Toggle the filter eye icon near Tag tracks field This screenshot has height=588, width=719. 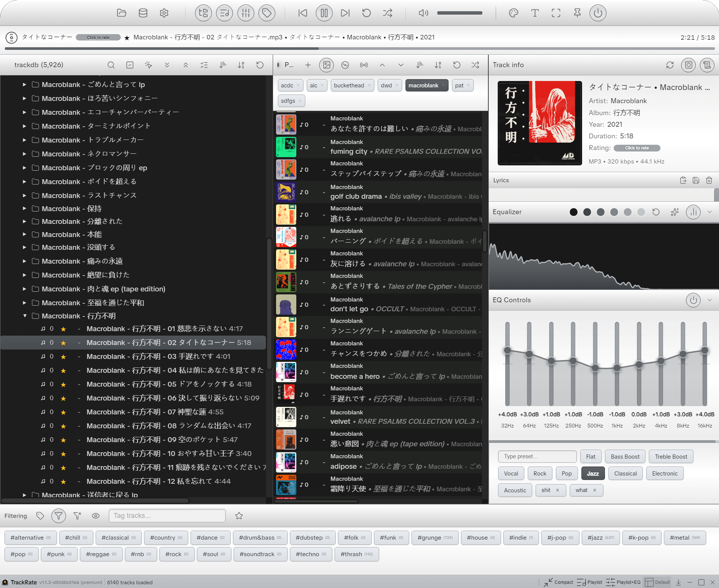pyautogui.click(x=96, y=516)
